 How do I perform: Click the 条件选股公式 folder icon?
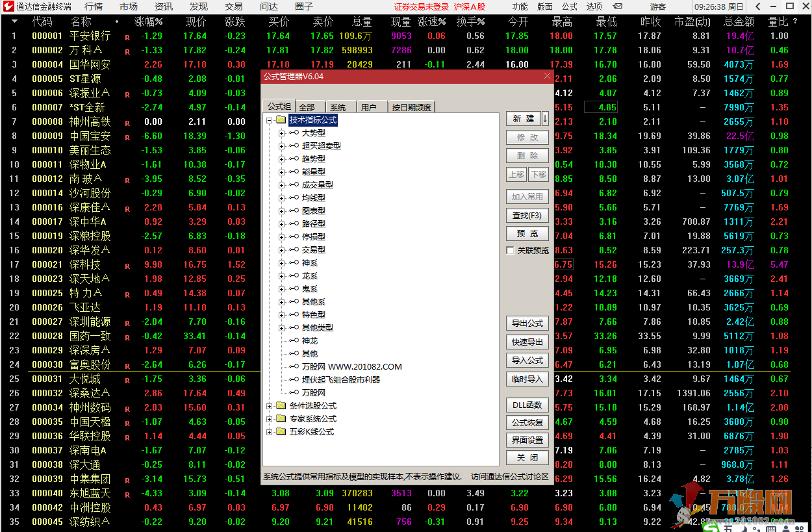coord(281,406)
